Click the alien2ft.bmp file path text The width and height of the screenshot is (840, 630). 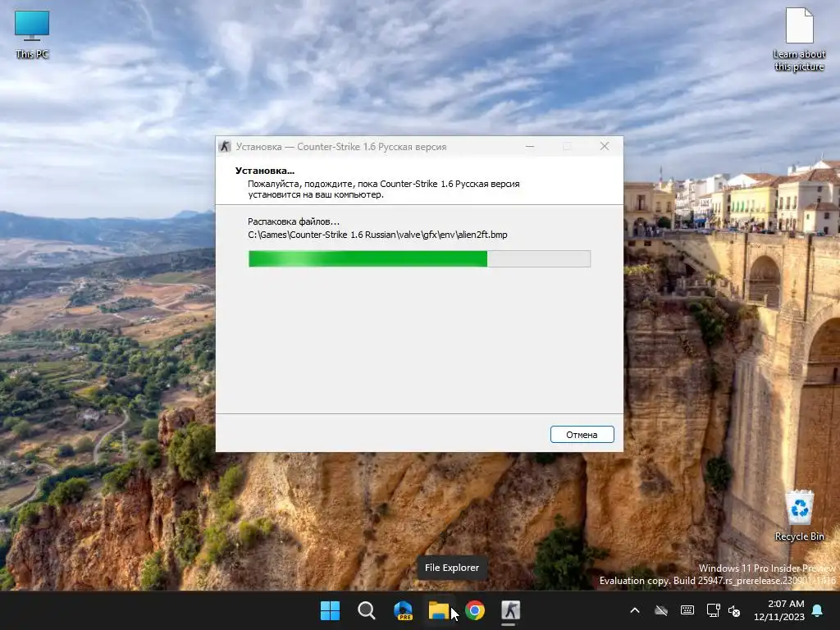tap(377, 235)
